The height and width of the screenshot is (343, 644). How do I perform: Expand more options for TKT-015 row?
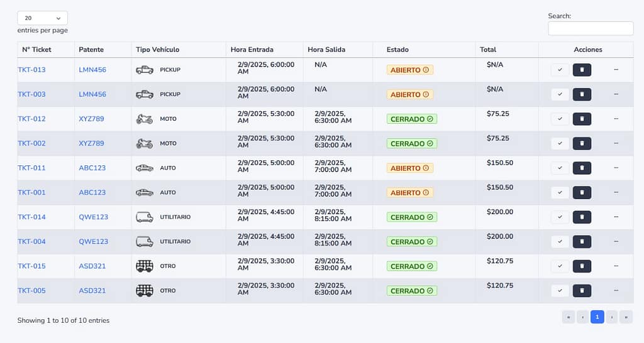616,266
